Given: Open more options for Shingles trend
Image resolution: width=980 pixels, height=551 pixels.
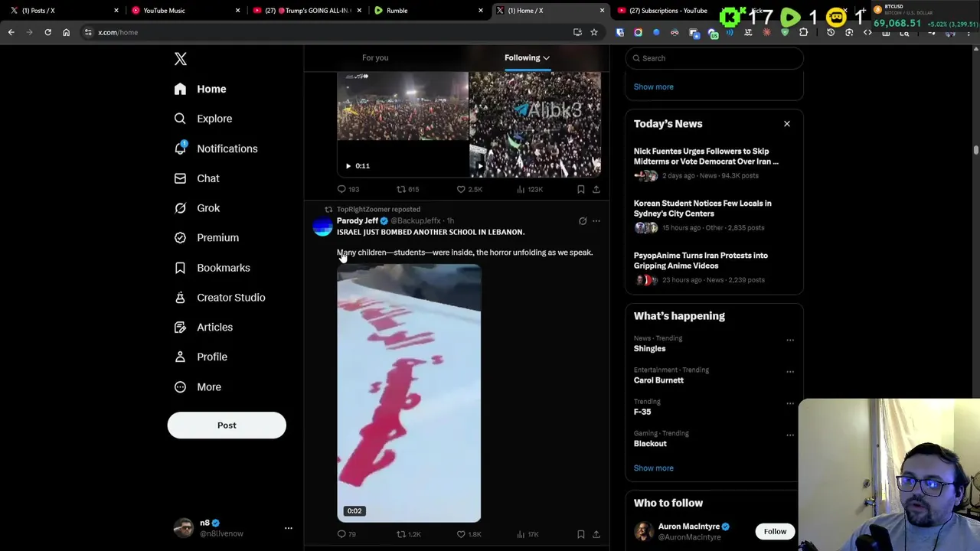Looking at the screenshot, I should pyautogui.click(x=790, y=340).
